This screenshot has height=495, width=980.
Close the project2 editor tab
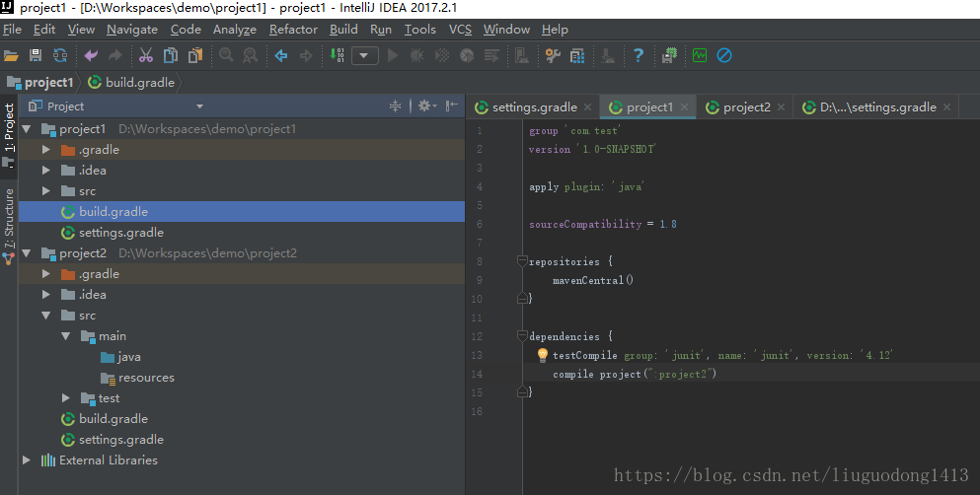(x=782, y=107)
